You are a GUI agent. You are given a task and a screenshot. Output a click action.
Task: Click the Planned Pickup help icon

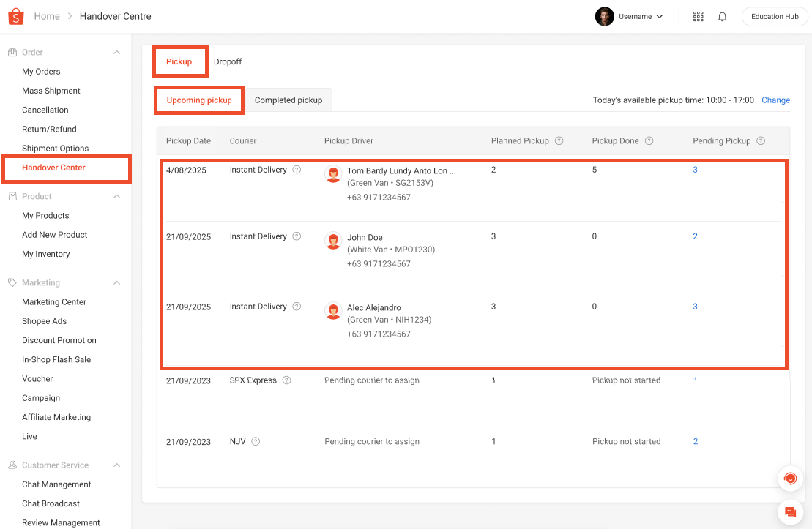tap(559, 140)
